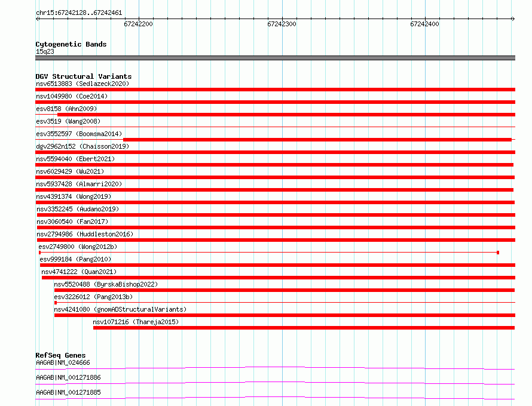Open nsv2794986 (Huddleston2016) variant label
This screenshot has height=406, width=532.
(x=85, y=234)
